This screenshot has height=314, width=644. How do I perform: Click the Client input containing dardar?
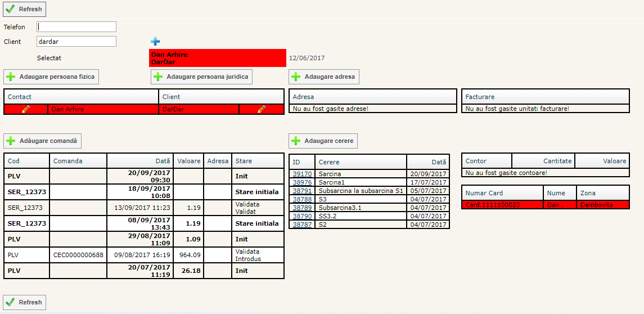coord(76,42)
